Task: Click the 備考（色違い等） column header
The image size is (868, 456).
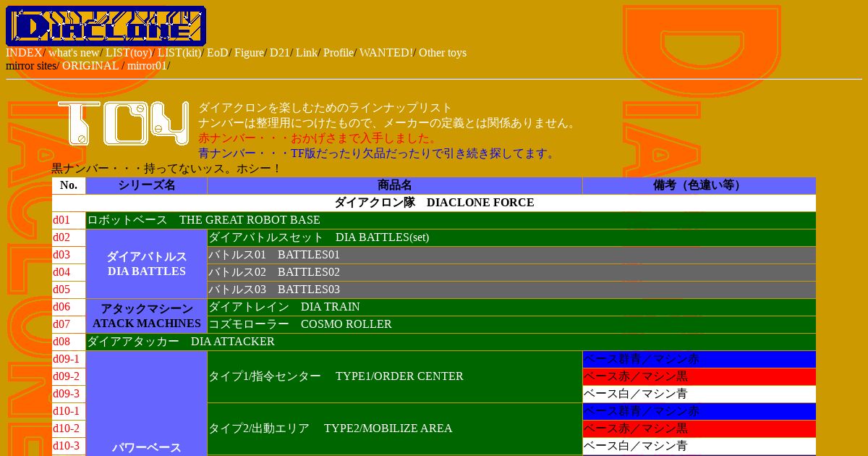Action: click(699, 185)
